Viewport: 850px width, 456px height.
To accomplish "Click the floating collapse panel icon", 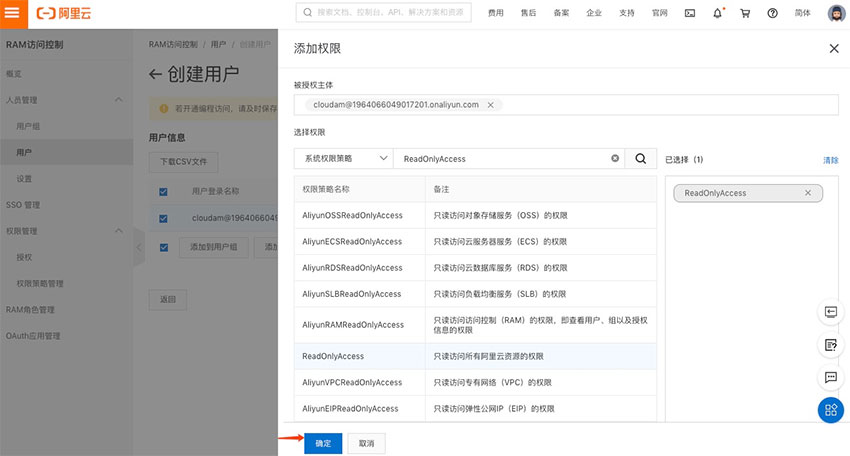I will [830, 312].
